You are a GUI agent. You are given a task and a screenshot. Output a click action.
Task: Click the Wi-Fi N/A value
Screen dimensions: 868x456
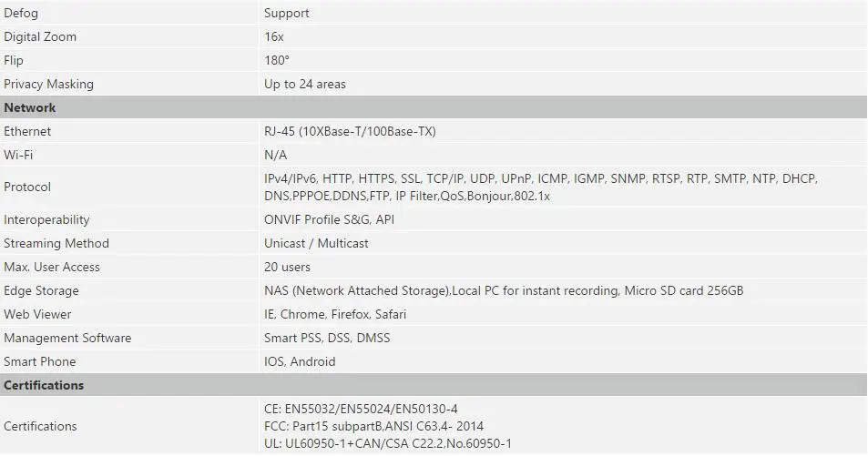tap(276, 155)
